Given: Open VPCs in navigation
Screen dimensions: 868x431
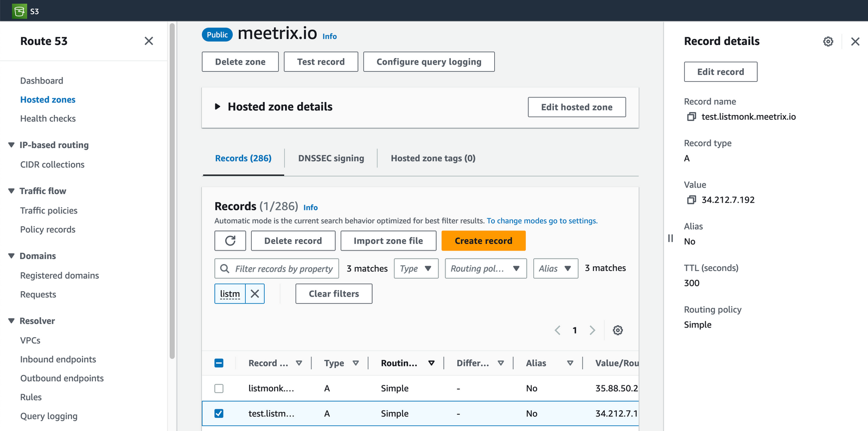Looking at the screenshot, I should coord(30,340).
